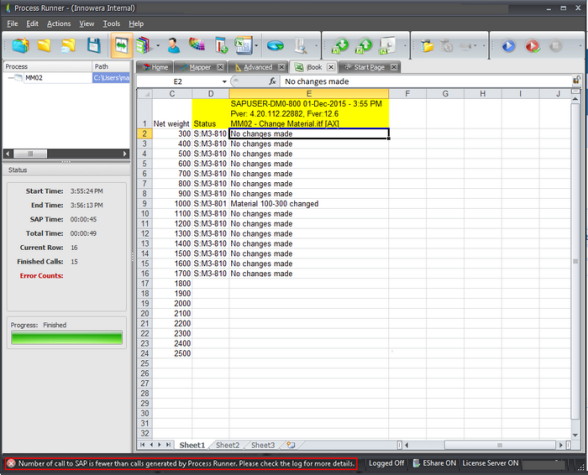The image size is (588, 475).
Task: Click the red play with checkmark icon
Action: (x=532, y=46)
